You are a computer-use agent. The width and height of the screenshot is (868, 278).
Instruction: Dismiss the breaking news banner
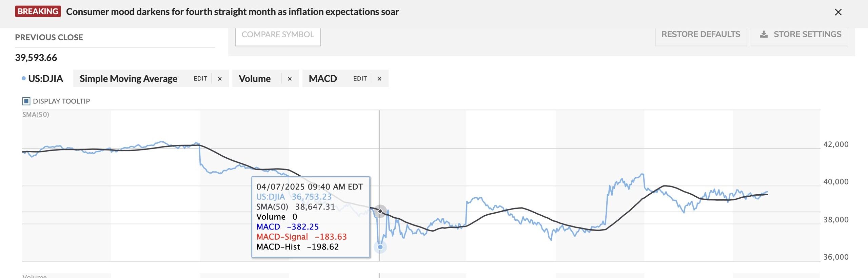[x=838, y=12]
